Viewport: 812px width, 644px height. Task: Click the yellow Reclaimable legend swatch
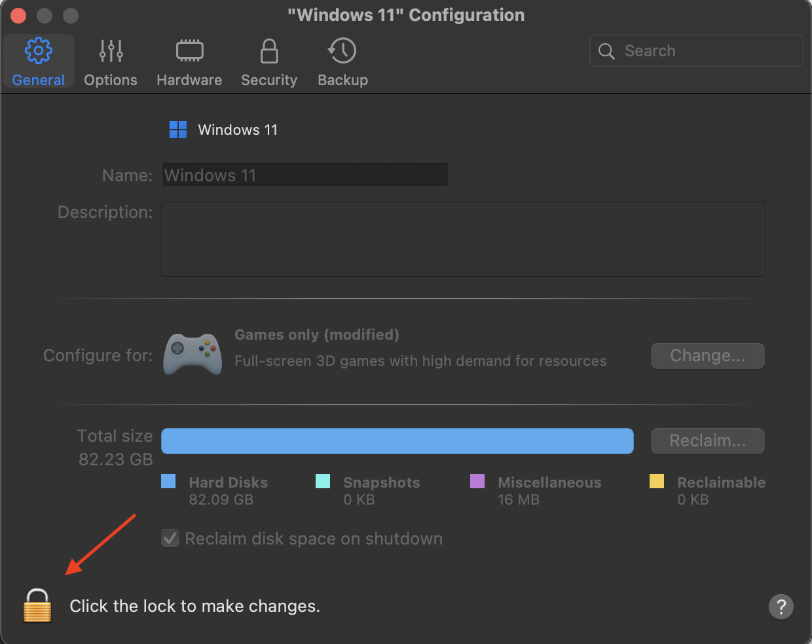pyautogui.click(x=657, y=482)
